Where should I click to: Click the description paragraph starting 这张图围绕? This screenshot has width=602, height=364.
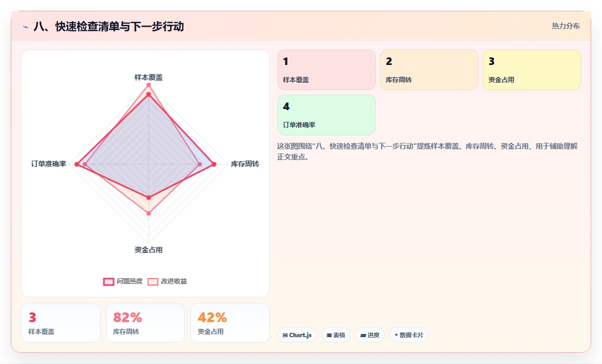(427, 151)
